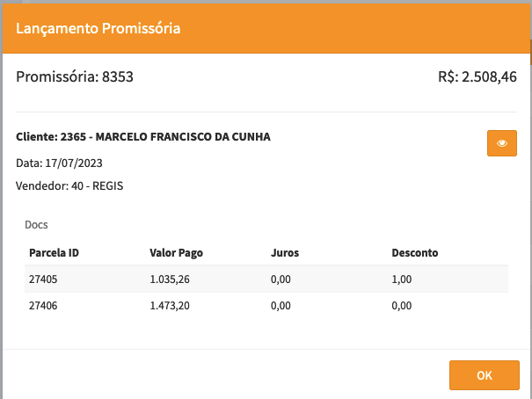This screenshot has width=532, height=399.
Task: Click the Lançamento Promissória dialog title
Action: [x=98, y=29]
